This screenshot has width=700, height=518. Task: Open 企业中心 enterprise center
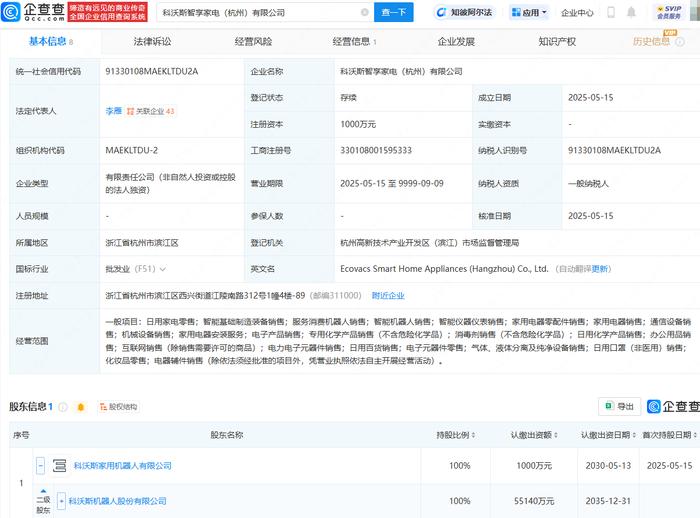[x=577, y=13]
